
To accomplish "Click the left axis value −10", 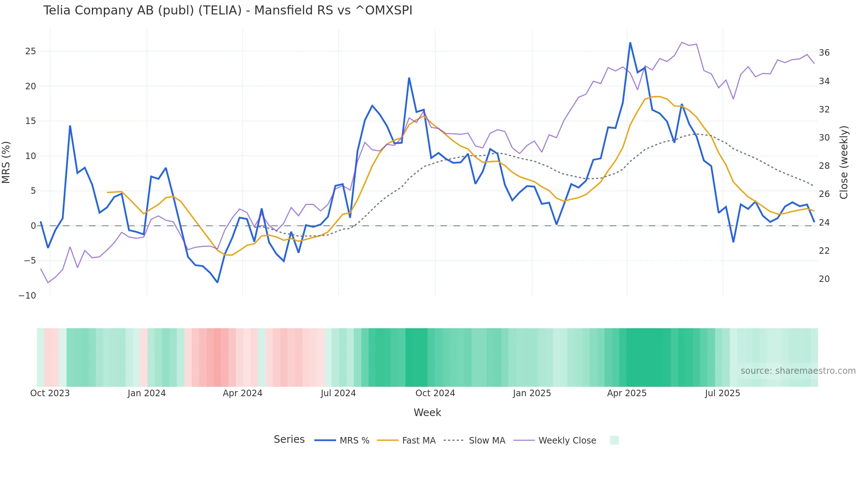I will click(x=27, y=296).
